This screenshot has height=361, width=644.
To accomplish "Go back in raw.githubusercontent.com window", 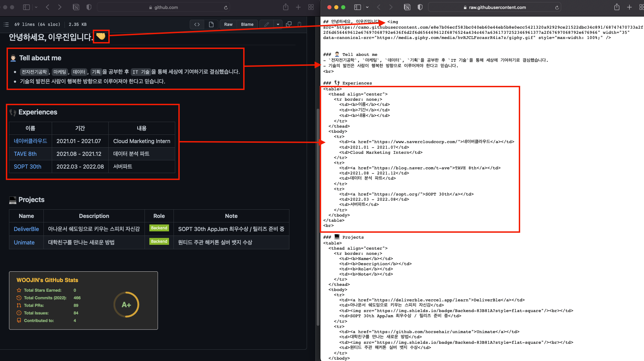I will click(379, 7).
